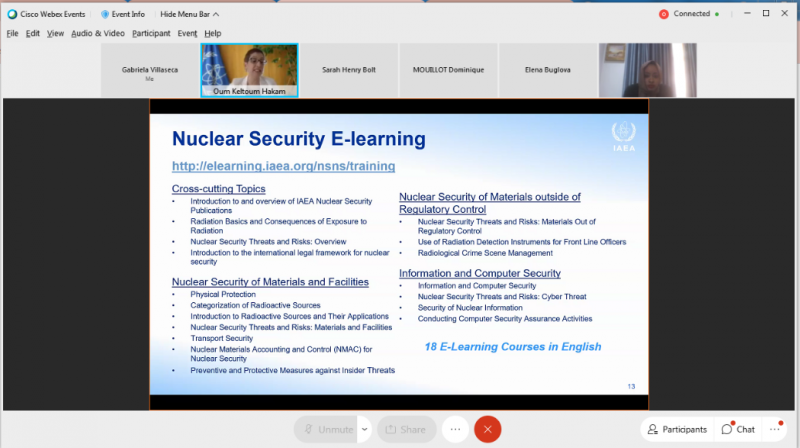Image resolution: width=800 pixels, height=448 pixels.
Task: Click Nuclear Security of Materials outside of Regulatory Control heading
Action: click(490, 203)
